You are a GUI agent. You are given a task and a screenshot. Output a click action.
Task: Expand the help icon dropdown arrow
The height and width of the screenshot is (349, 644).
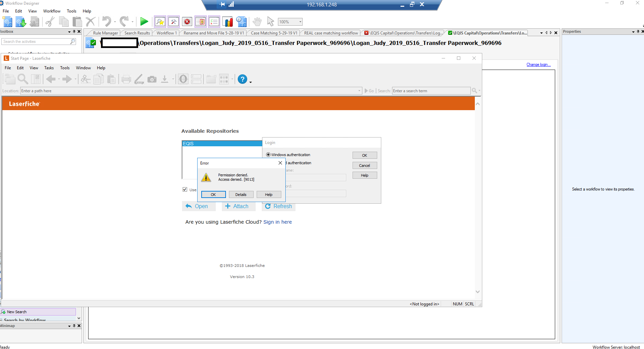(x=251, y=82)
